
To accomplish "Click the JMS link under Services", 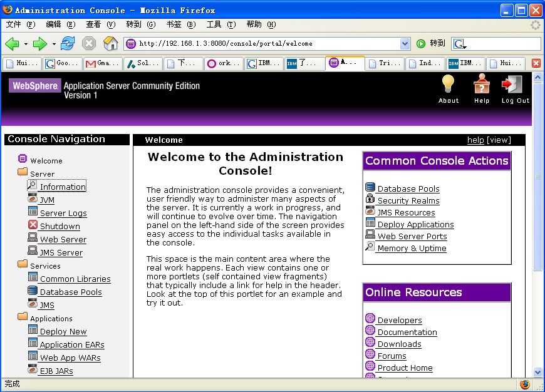I will coord(46,305).
